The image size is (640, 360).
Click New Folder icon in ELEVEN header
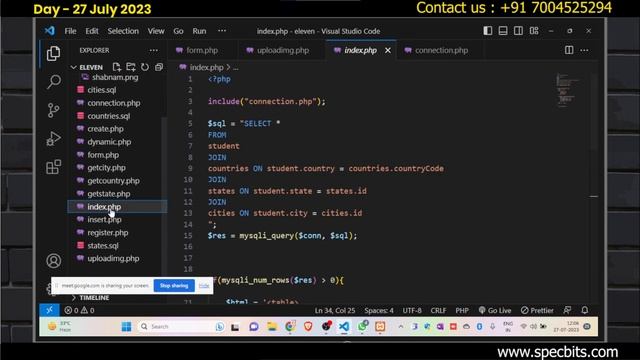point(131,67)
